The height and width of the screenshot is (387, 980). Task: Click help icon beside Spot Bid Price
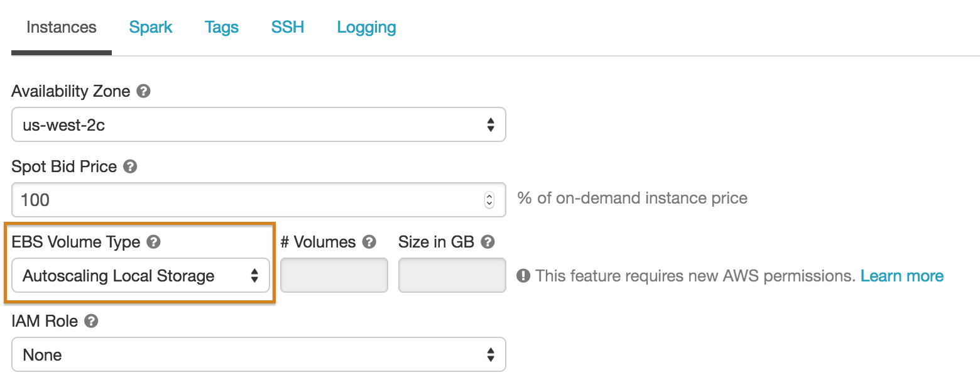click(x=130, y=167)
